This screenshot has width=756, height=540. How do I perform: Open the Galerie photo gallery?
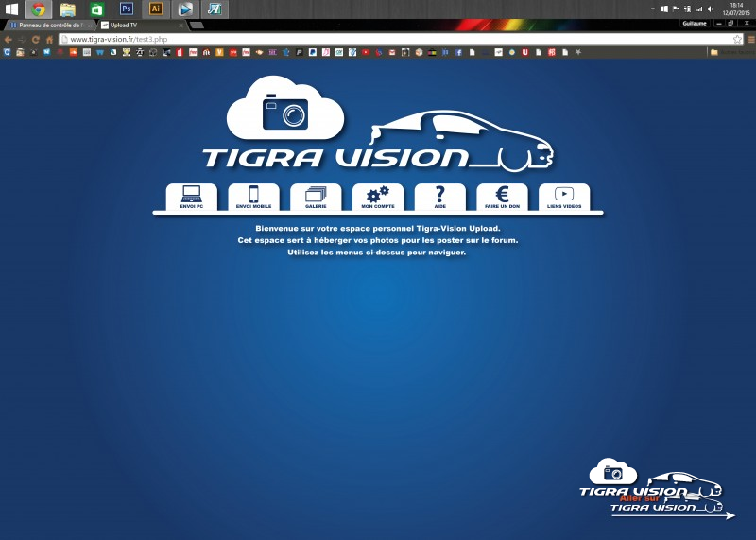click(x=316, y=197)
